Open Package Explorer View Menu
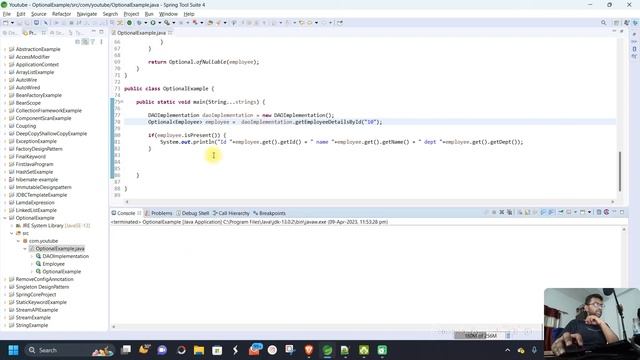The image size is (640, 360). click(101, 42)
